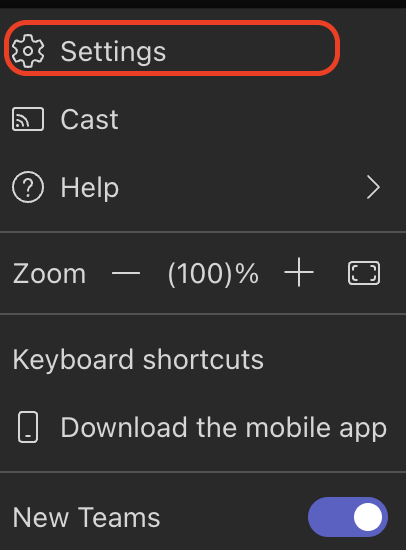
Task: Click the mobile phone icon
Action: pyautogui.click(x=28, y=427)
